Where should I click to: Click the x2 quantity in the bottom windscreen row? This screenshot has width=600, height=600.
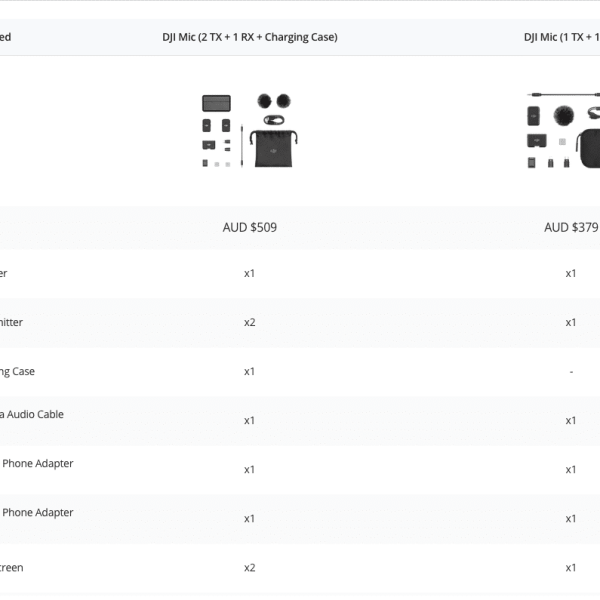[x=250, y=567]
